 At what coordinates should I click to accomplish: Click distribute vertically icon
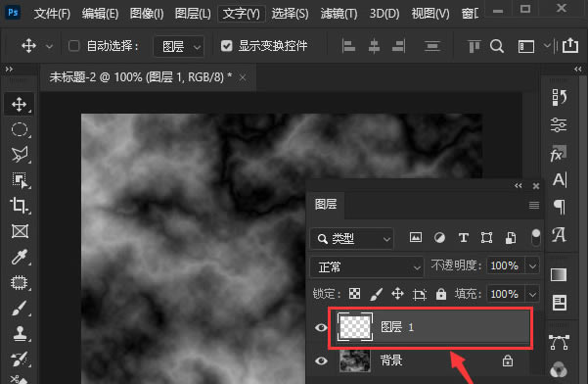[432, 47]
